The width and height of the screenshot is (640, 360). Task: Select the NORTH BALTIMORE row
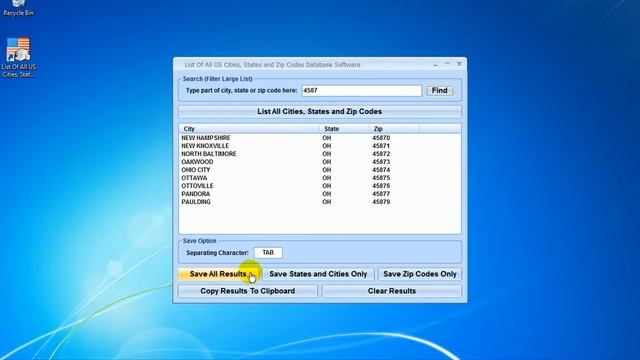point(320,154)
